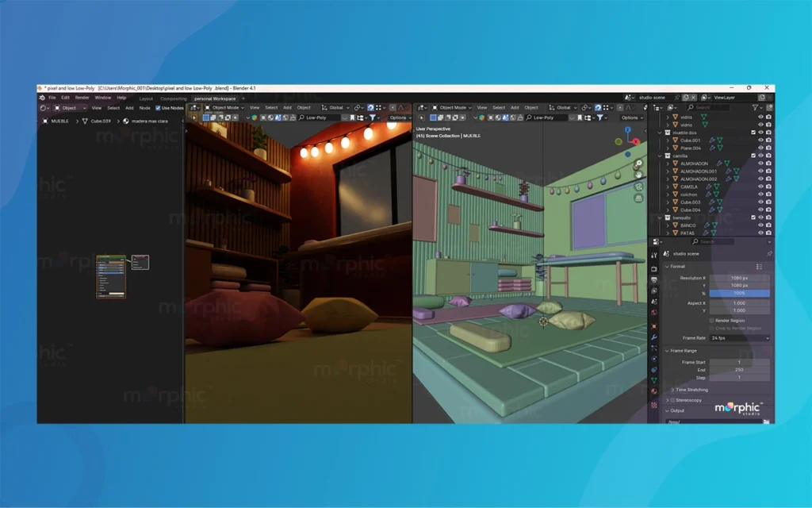812x508 pixels.
Task: Click the resolution percentage 100% slider
Action: pos(739,293)
